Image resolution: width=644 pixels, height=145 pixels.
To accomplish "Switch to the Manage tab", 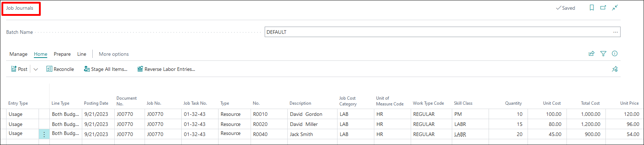I will [x=18, y=54].
